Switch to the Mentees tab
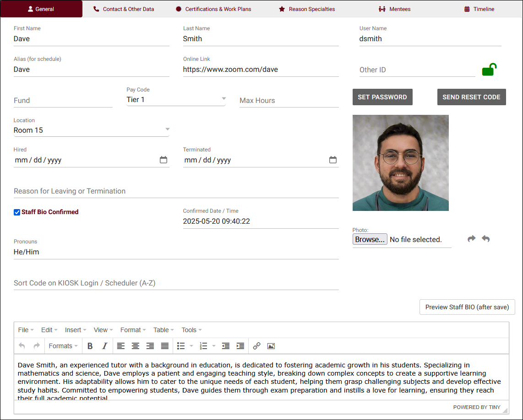Screen dimensions: 523x420 [395, 9]
